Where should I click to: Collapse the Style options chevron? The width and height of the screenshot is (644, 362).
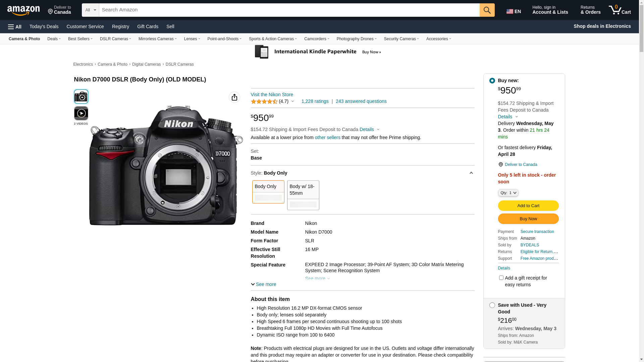coord(471,173)
